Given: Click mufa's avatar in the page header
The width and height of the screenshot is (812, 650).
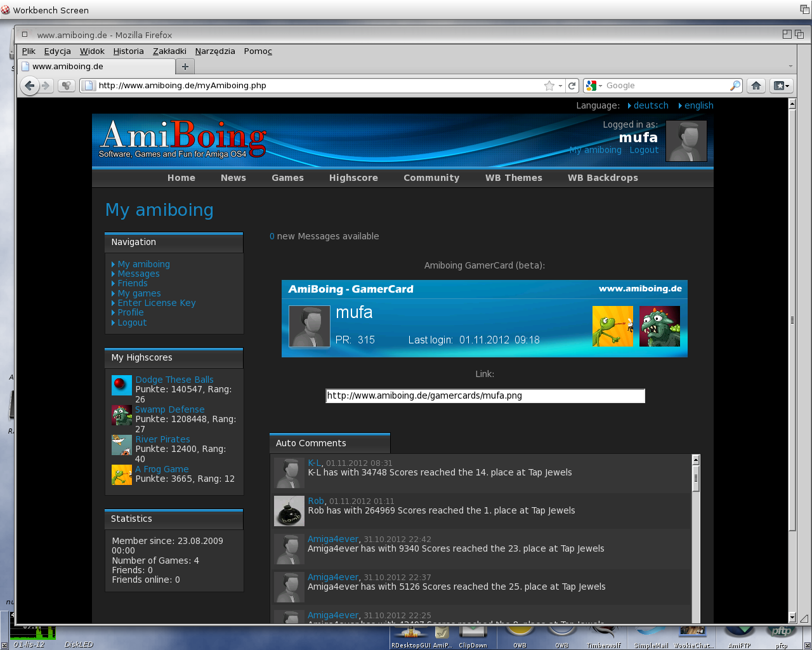Looking at the screenshot, I should point(686,141).
